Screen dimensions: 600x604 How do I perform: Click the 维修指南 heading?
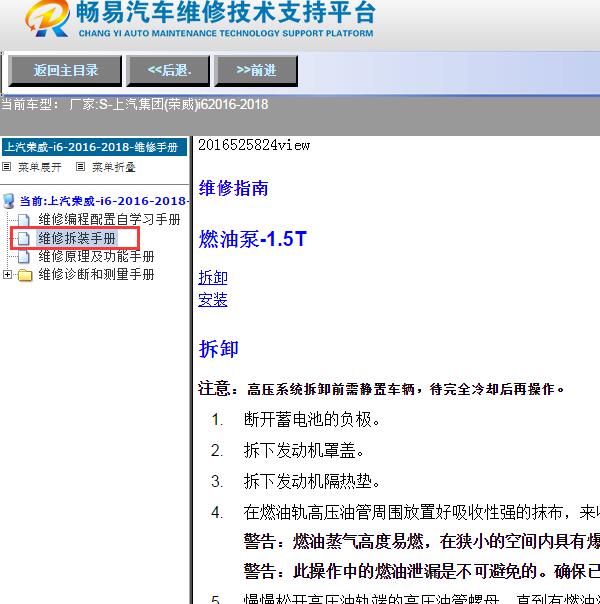click(233, 188)
